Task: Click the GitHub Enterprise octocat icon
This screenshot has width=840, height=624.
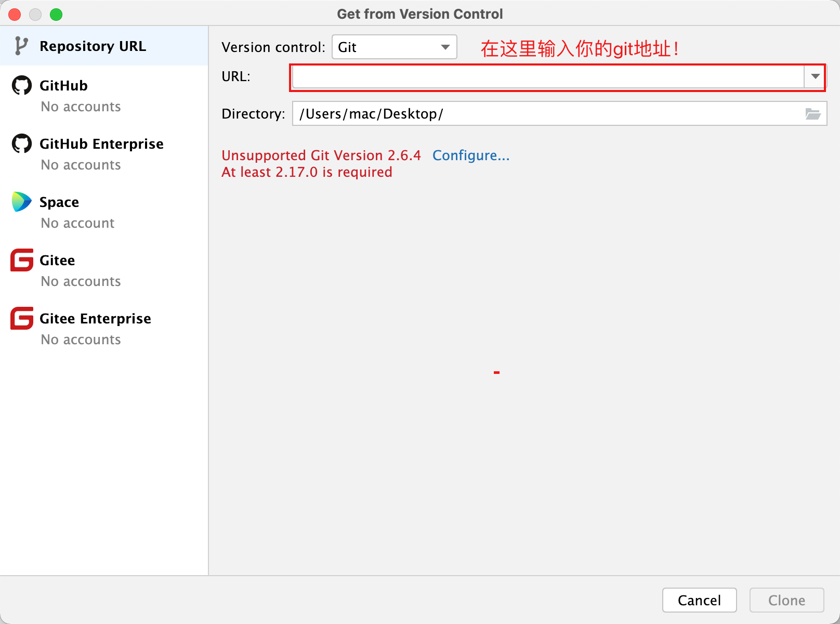Action: (x=22, y=144)
